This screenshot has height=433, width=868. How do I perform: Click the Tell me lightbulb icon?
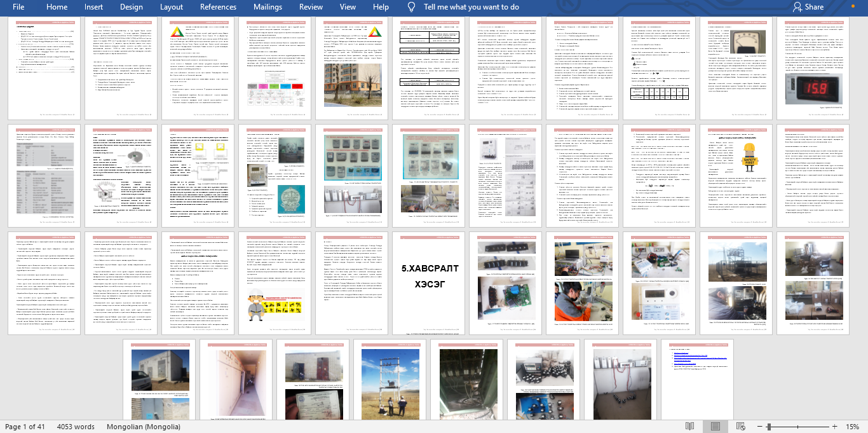411,7
